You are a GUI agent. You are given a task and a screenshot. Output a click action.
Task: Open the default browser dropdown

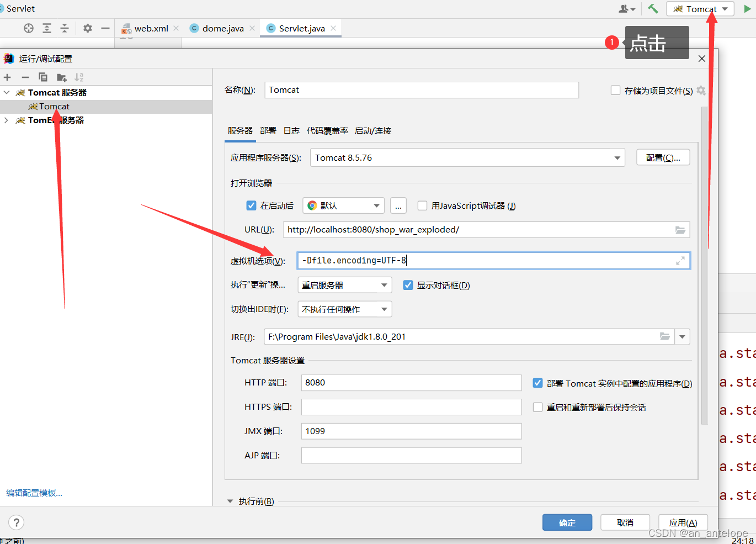(343, 205)
